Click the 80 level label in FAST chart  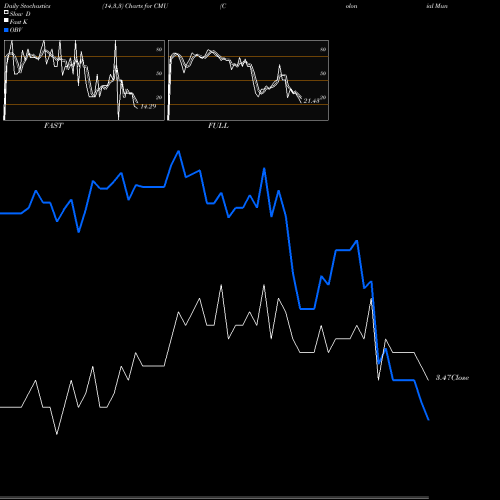pyautogui.click(x=159, y=49)
